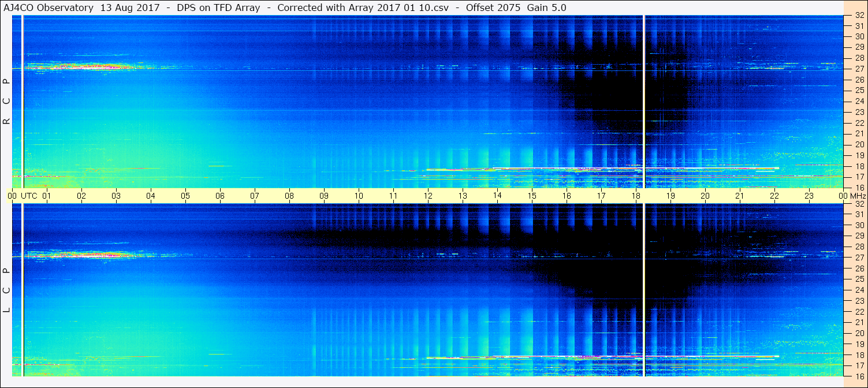Image resolution: width=868 pixels, height=388 pixels.
Task: Select hour 03 on the time axis
Action: click(x=116, y=196)
